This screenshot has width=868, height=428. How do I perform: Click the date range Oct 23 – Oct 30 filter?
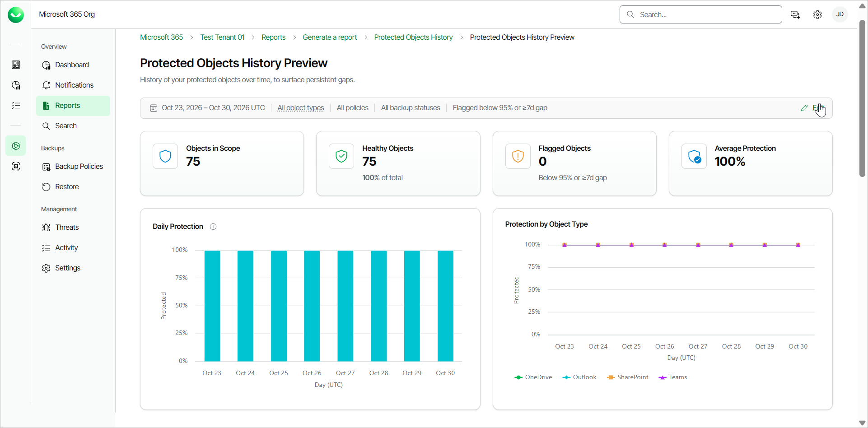click(x=213, y=108)
